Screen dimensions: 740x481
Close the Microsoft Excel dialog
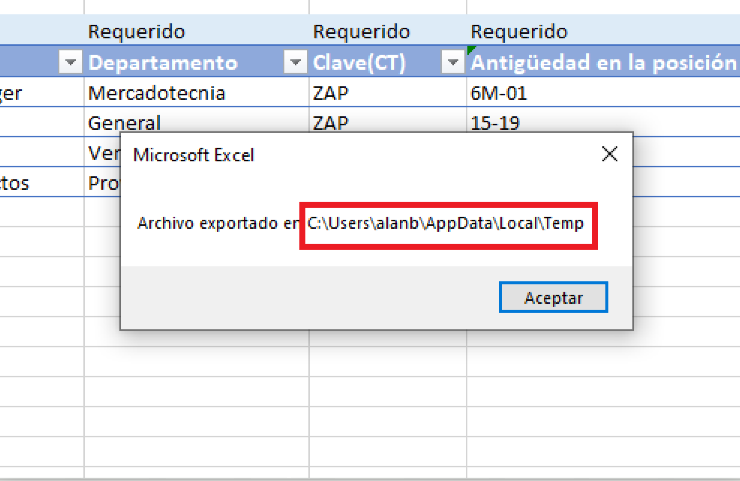coord(609,154)
